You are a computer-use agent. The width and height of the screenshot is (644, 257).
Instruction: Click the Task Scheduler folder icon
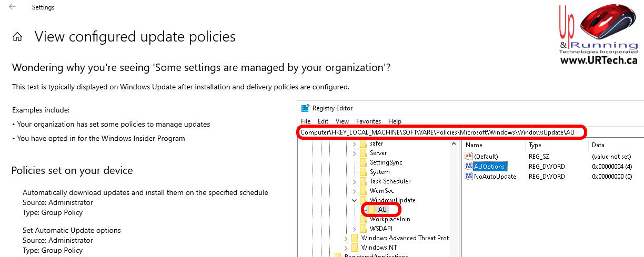tap(364, 181)
